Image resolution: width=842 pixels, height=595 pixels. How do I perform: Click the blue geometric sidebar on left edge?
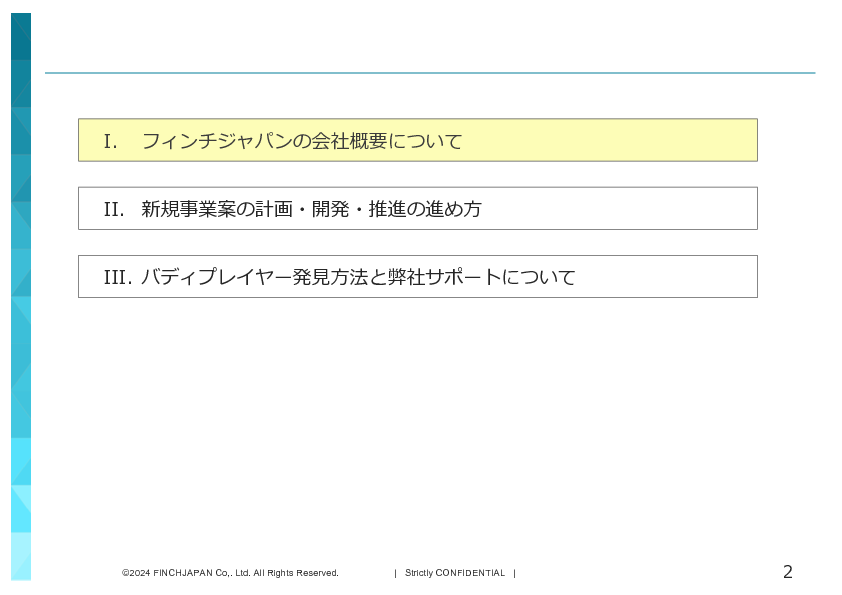[21, 300]
